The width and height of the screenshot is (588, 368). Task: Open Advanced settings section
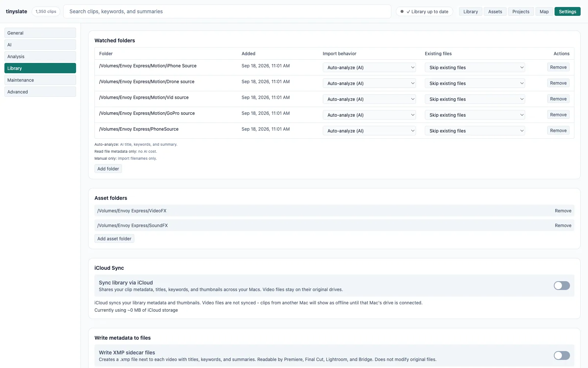click(x=40, y=92)
